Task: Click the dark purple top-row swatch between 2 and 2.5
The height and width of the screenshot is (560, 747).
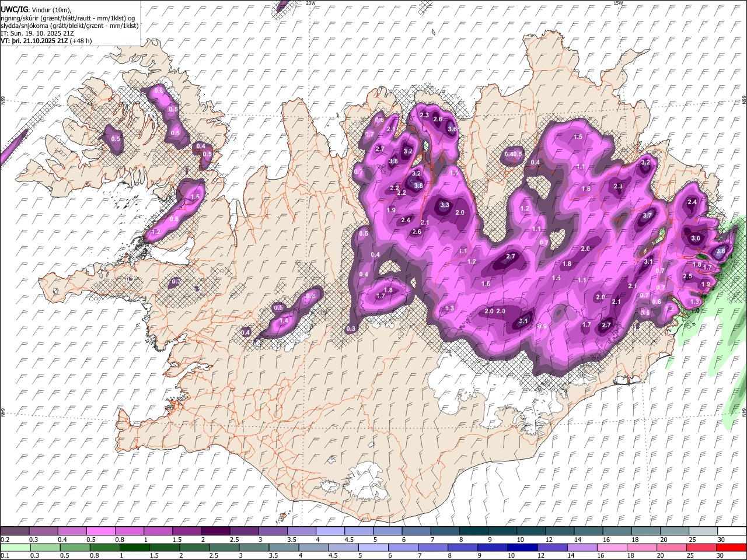Action: [x=215, y=531]
